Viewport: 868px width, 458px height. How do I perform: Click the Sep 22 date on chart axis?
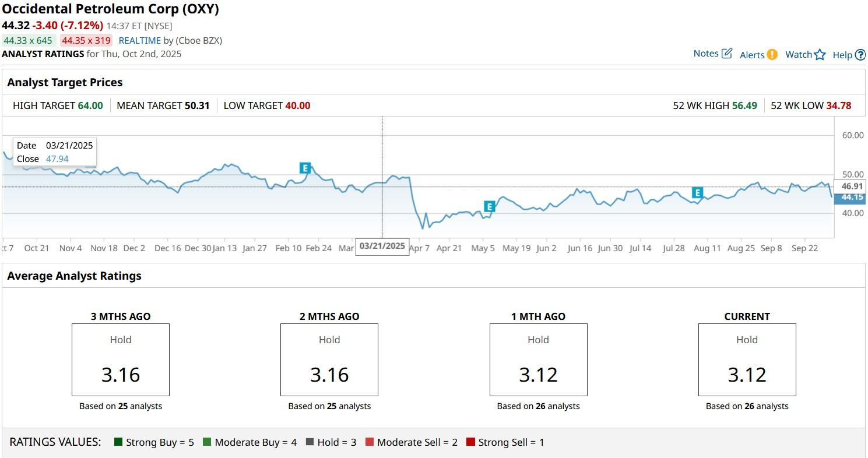point(804,248)
